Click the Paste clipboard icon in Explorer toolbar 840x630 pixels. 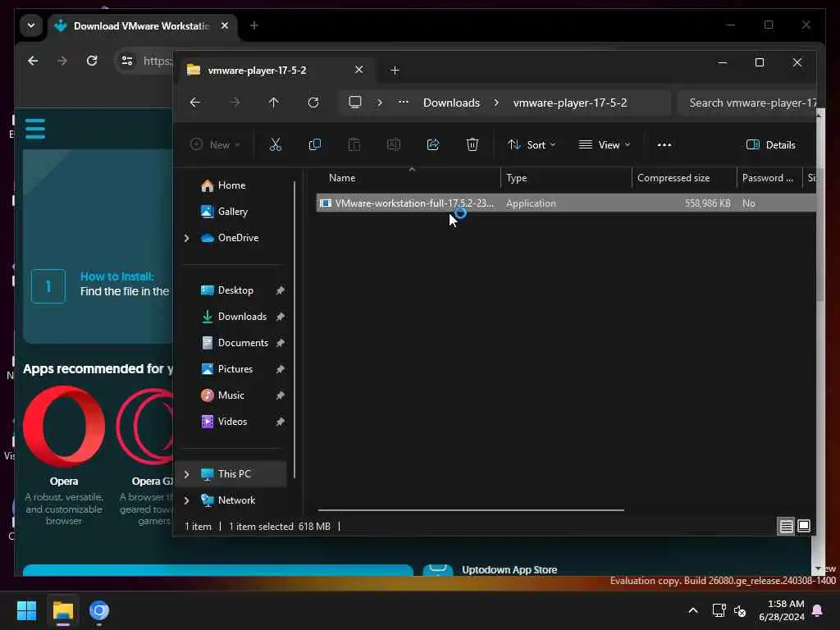[x=354, y=144]
